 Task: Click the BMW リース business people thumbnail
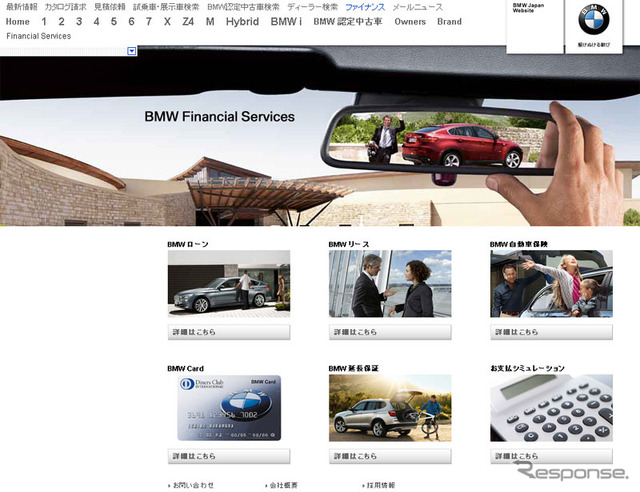tap(390, 284)
